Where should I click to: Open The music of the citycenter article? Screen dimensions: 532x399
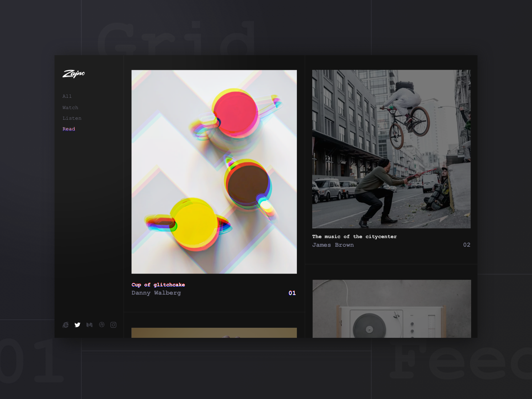click(354, 236)
